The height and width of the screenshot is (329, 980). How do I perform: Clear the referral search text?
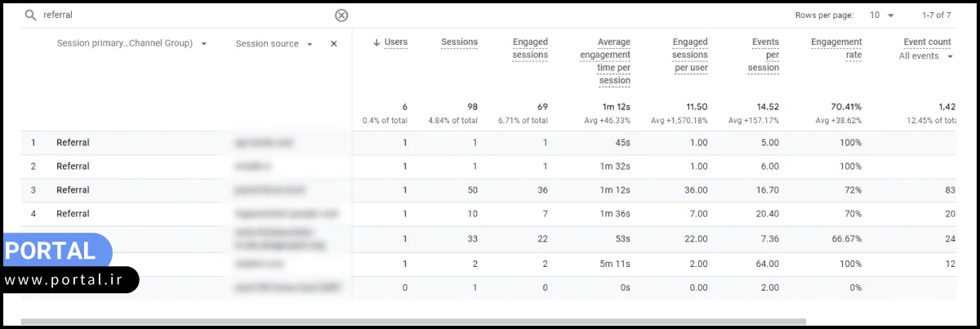pos(341,16)
